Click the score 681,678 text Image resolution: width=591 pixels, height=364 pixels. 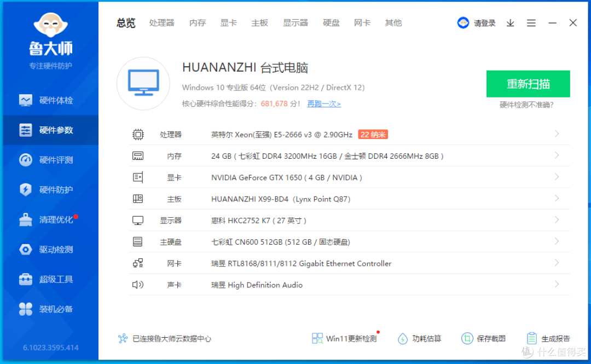click(274, 104)
